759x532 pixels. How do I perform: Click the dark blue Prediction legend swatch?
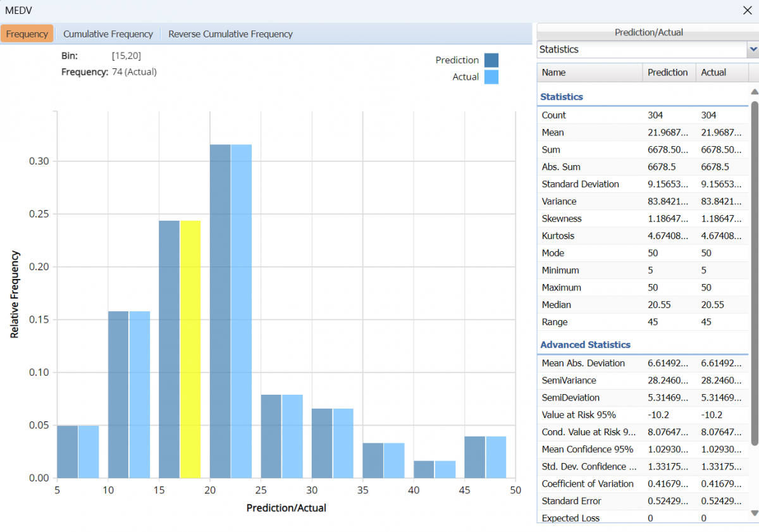[491, 60]
